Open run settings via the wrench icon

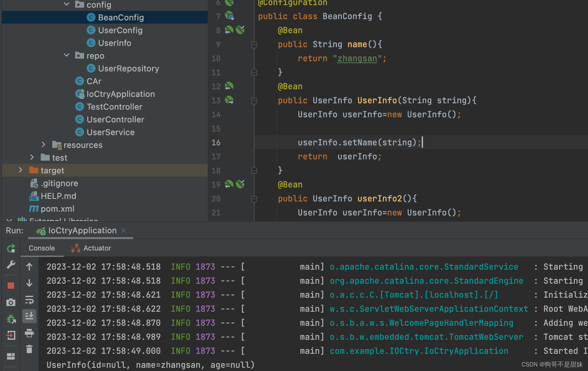click(x=11, y=265)
